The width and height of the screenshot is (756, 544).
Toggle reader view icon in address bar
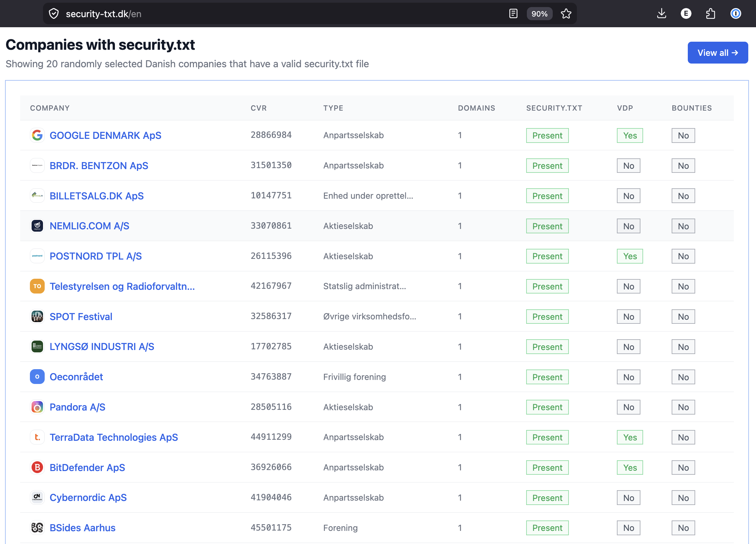(x=513, y=14)
